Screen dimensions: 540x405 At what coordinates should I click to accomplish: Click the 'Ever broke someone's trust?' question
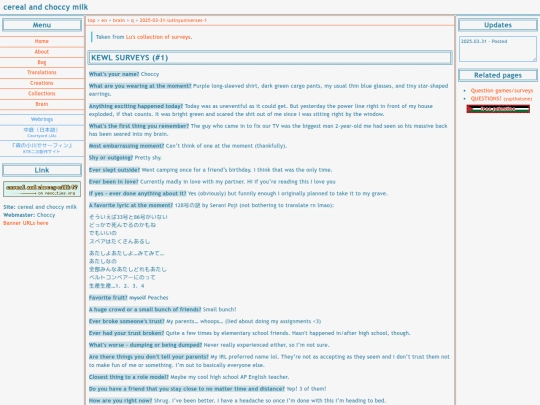click(x=127, y=321)
